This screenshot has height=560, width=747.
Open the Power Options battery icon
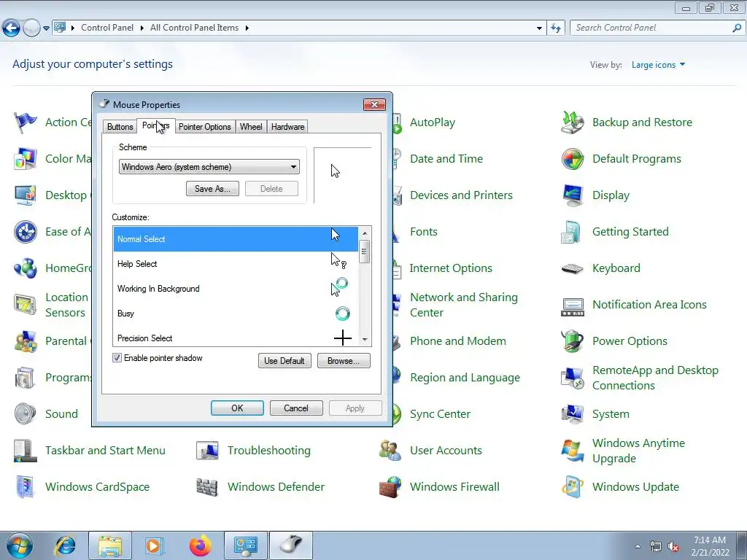pyautogui.click(x=573, y=341)
